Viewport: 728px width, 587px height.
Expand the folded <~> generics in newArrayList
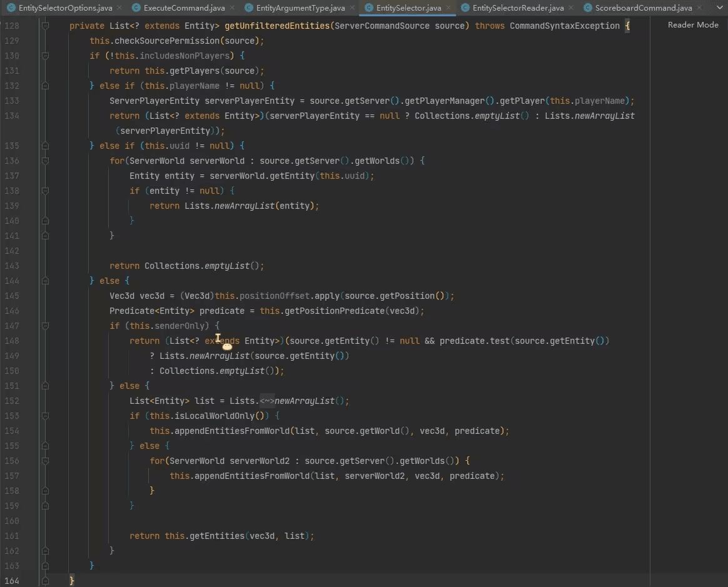click(x=267, y=401)
